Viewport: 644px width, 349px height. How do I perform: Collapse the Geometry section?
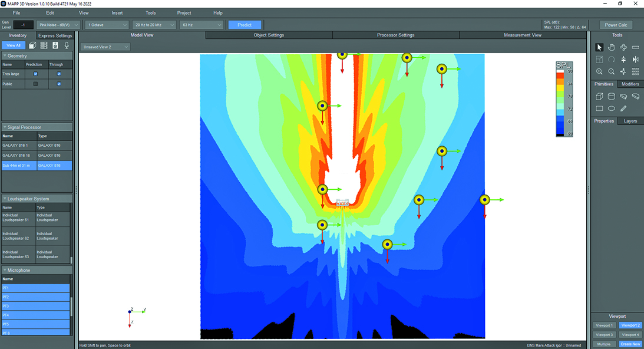pyautogui.click(x=5, y=55)
